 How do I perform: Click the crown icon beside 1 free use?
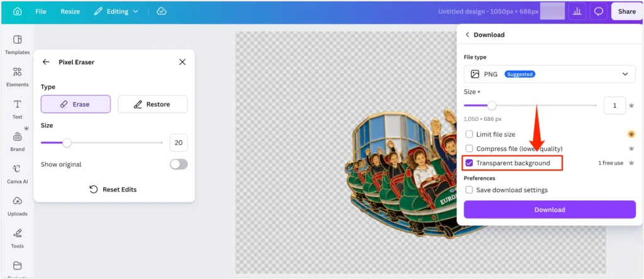(x=631, y=163)
